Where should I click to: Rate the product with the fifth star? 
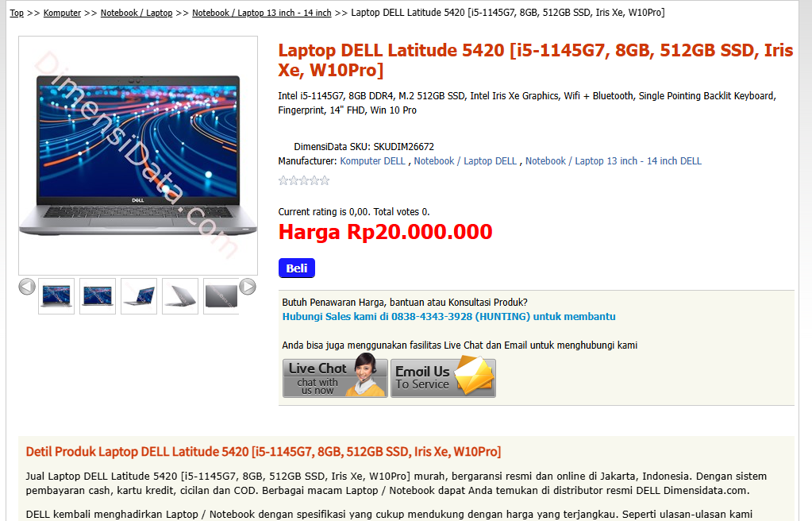[x=325, y=180]
